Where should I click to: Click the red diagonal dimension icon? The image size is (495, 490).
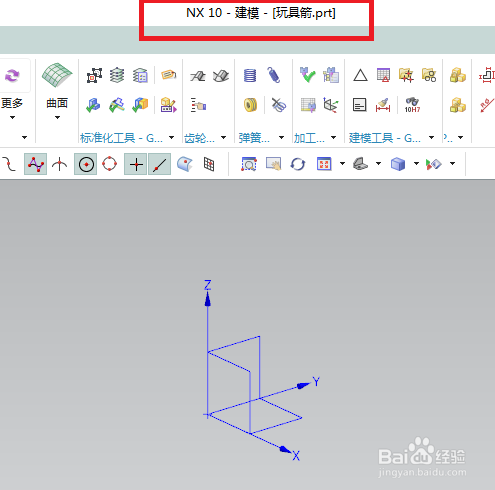[487, 105]
